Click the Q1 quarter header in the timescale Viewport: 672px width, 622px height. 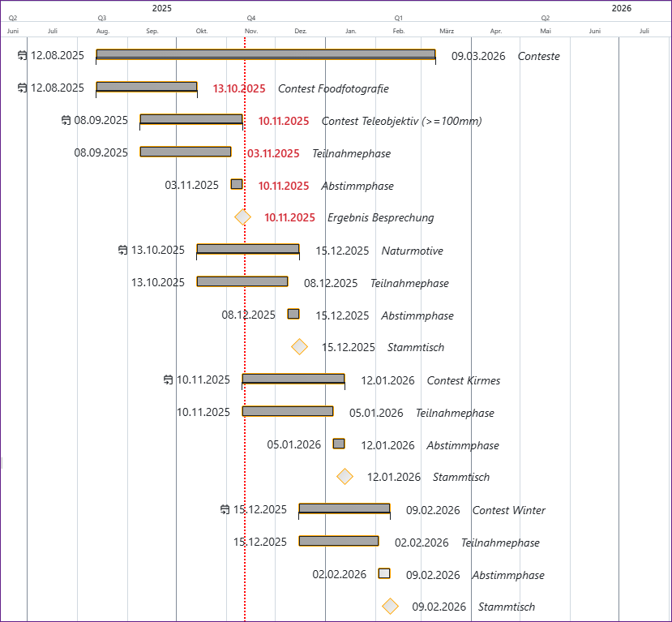coord(398,18)
